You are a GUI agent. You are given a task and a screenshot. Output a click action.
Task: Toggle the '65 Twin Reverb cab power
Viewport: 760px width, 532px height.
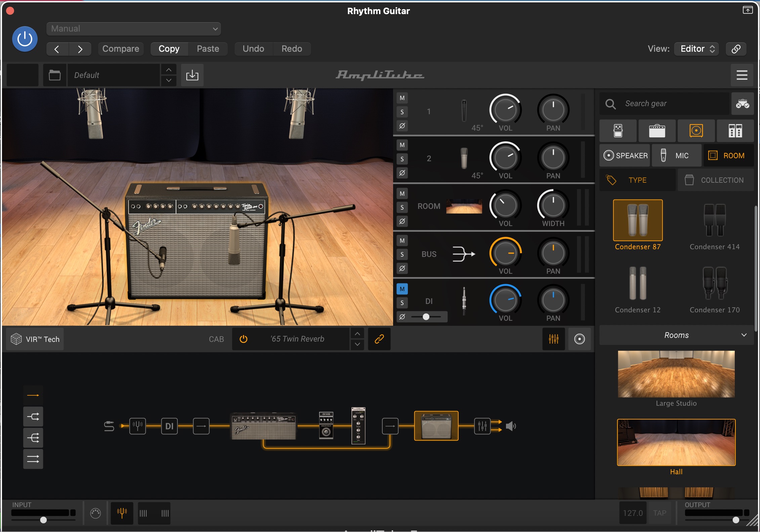[x=244, y=339]
